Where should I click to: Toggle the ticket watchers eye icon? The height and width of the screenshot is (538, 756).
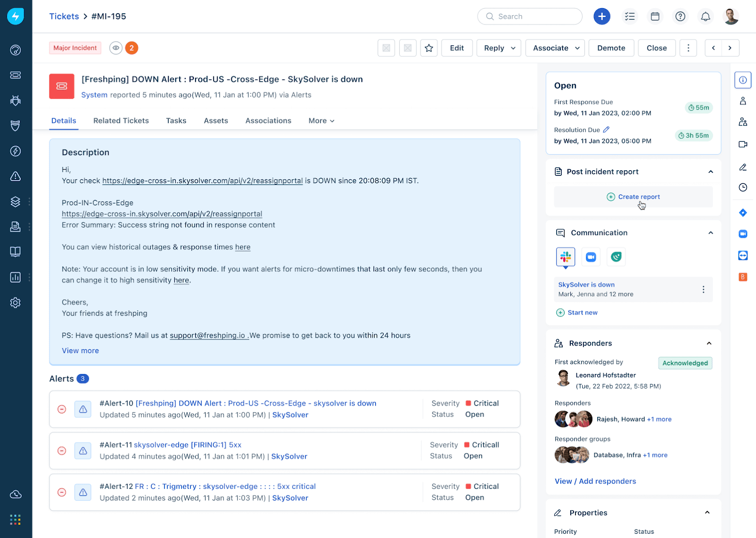(x=116, y=48)
